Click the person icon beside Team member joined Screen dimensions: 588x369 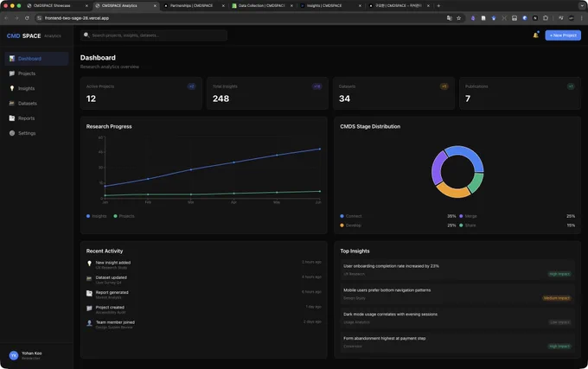tap(89, 323)
